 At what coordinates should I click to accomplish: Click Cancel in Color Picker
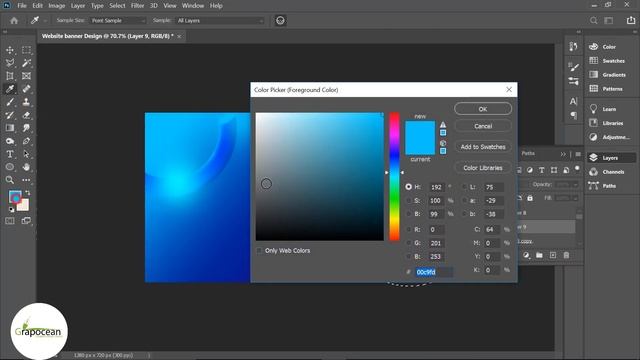(x=483, y=126)
